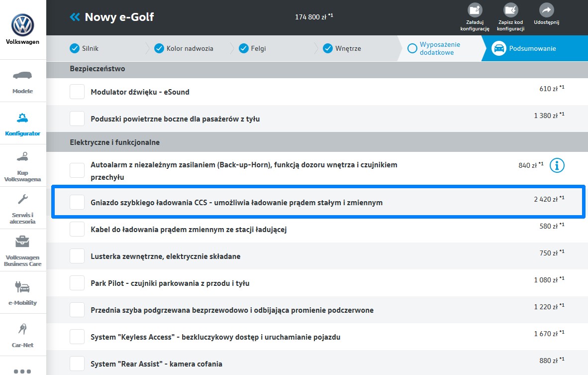The width and height of the screenshot is (588, 375).
Task: Click price 750 zł for Lusterka
Action: (552, 253)
